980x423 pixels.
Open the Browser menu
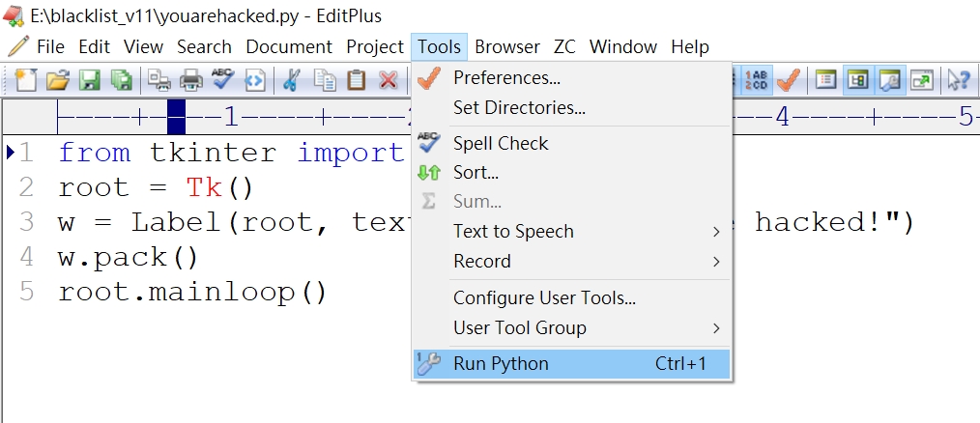[x=506, y=47]
